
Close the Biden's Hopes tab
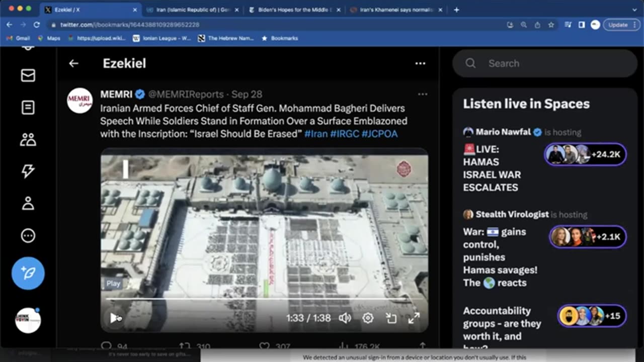tap(339, 10)
